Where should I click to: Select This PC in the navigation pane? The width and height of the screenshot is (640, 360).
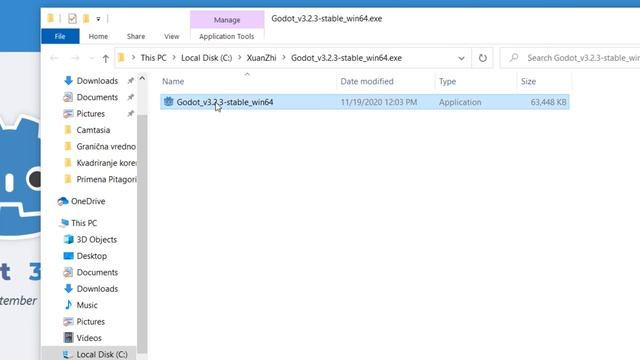pos(84,223)
